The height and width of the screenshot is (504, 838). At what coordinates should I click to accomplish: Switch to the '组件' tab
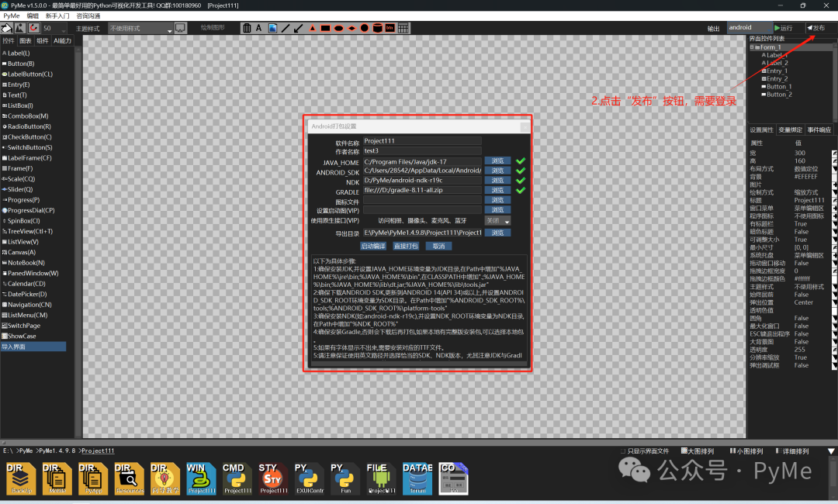pyautogui.click(x=42, y=40)
